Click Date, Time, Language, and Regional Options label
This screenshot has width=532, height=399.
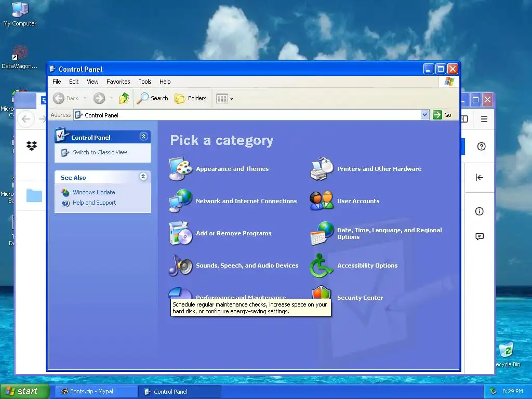(390, 233)
